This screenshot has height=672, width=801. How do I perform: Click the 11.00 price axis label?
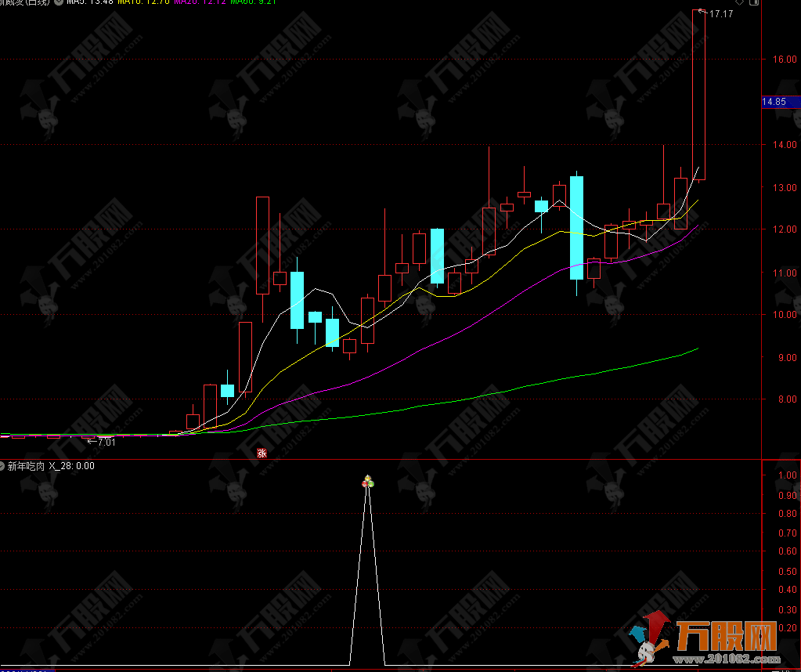[784, 273]
